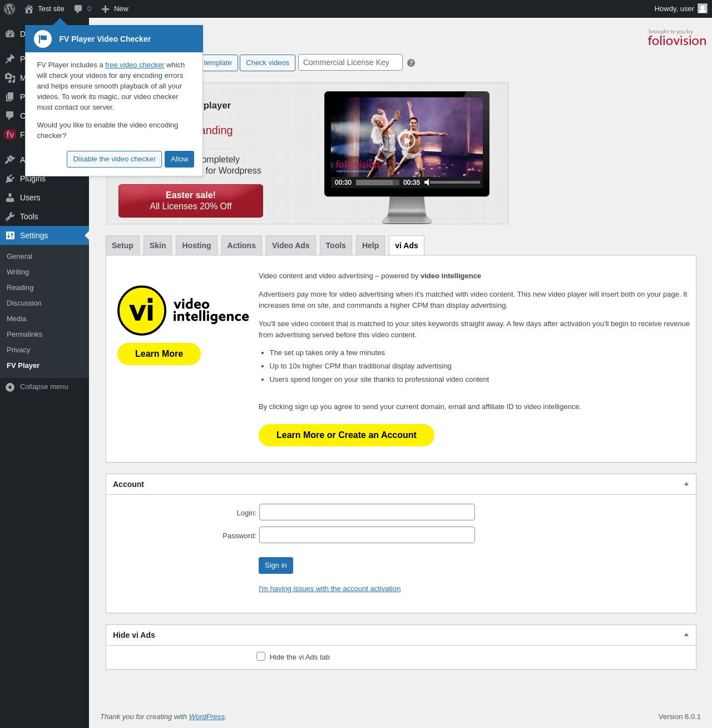Toggle the Hide the vi Ads tab checkbox
The height and width of the screenshot is (728, 712).
coord(261,656)
